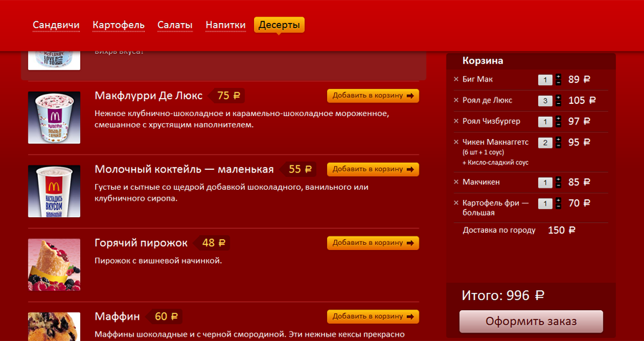Decrease Роял Чизбургер quantity with minus

pyautogui.click(x=558, y=124)
